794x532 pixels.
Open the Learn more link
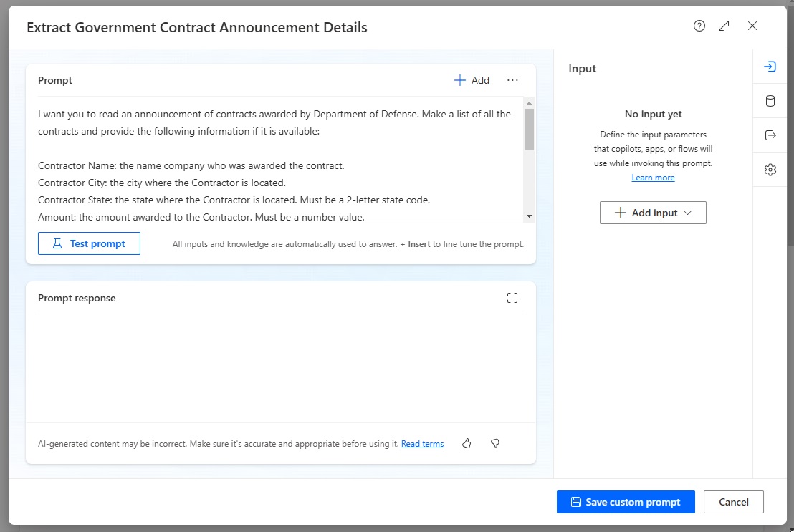click(x=653, y=177)
